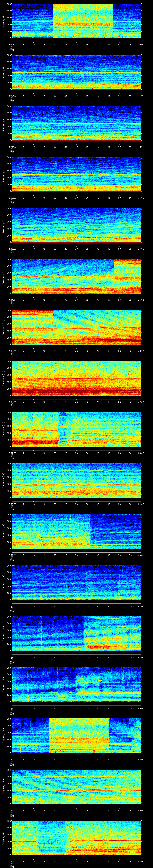Viewport: 153px width, 868px height.
Task: Click the spectrogram panel starting at 3:42:00
Action: tap(76, 685)
